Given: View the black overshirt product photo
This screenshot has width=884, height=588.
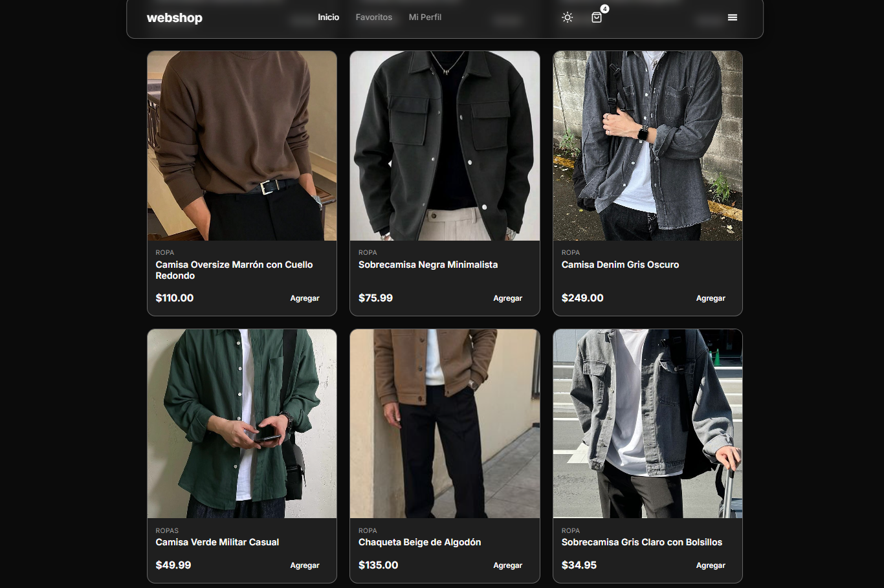Looking at the screenshot, I should click(x=445, y=146).
